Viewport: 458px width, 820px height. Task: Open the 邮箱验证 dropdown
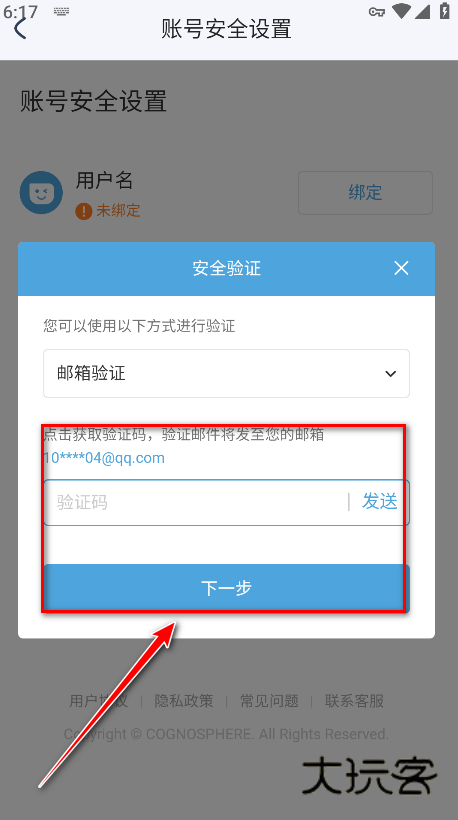click(226, 373)
